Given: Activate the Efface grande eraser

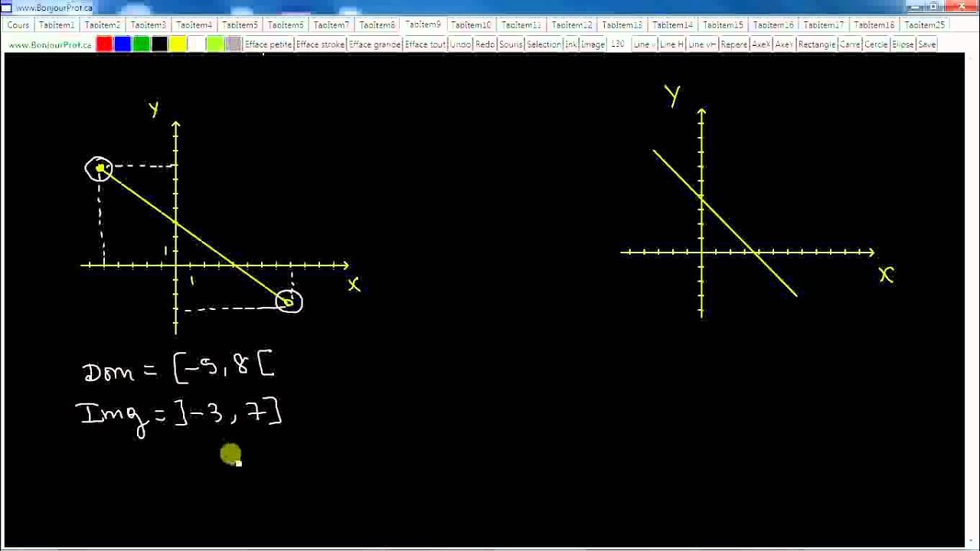Looking at the screenshot, I should point(375,44).
